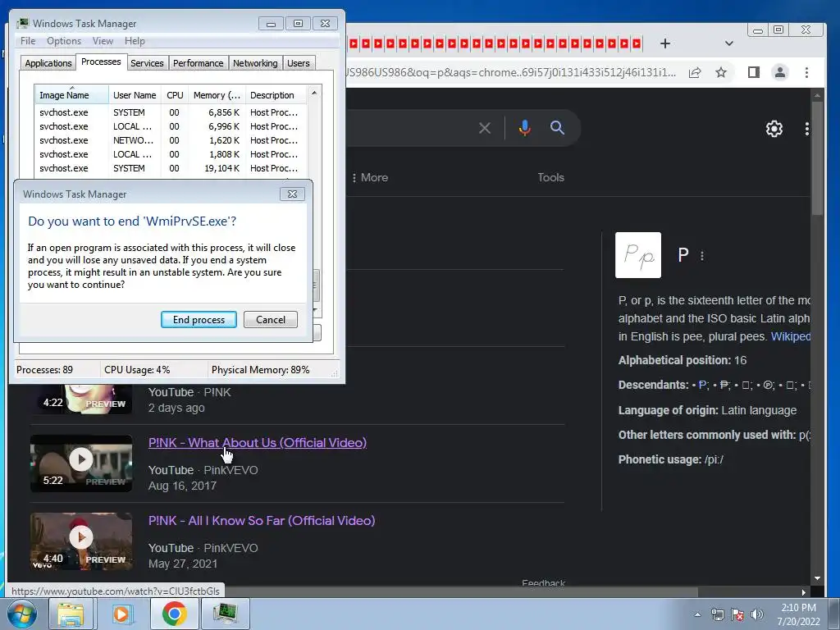The image size is (840, 630).
Task: Select svchost.exe row with NETWO... user
Action: [171, 140]
